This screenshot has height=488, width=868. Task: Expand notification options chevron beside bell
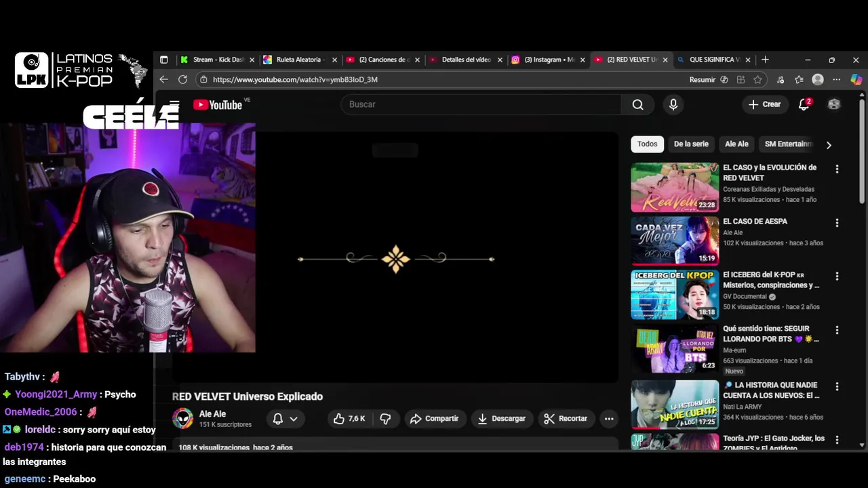294,419
